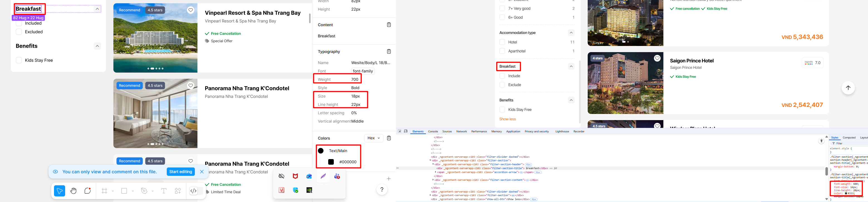Pick the Text tool in Figma toolbar
The image size is (868, 202).
coord(164,191)
